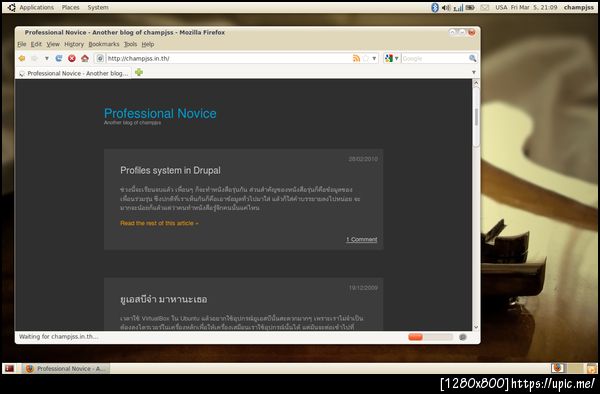
Task: Click the Another blog of champjss subtitle
Action: [x=132, y=123]
